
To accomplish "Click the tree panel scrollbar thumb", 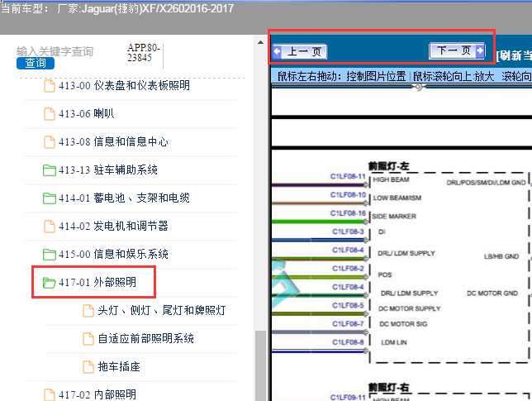I will [x=260, y=365].
